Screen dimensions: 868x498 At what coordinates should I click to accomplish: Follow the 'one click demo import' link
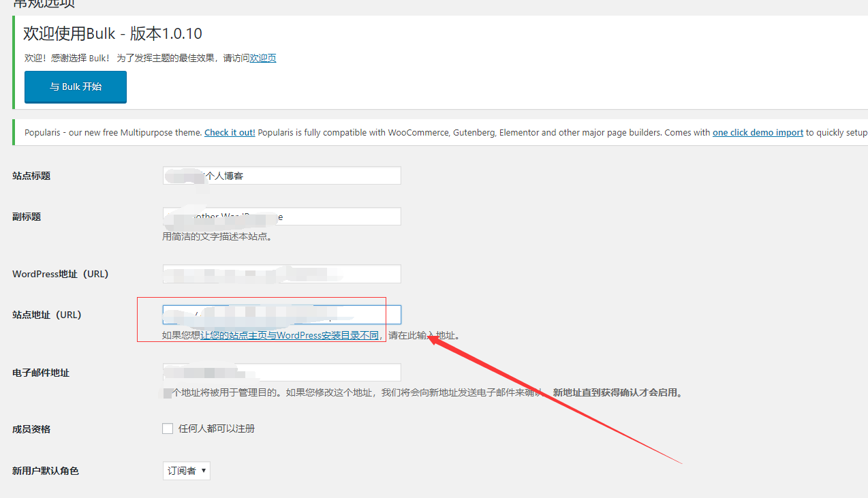click(x=758, y=132)
